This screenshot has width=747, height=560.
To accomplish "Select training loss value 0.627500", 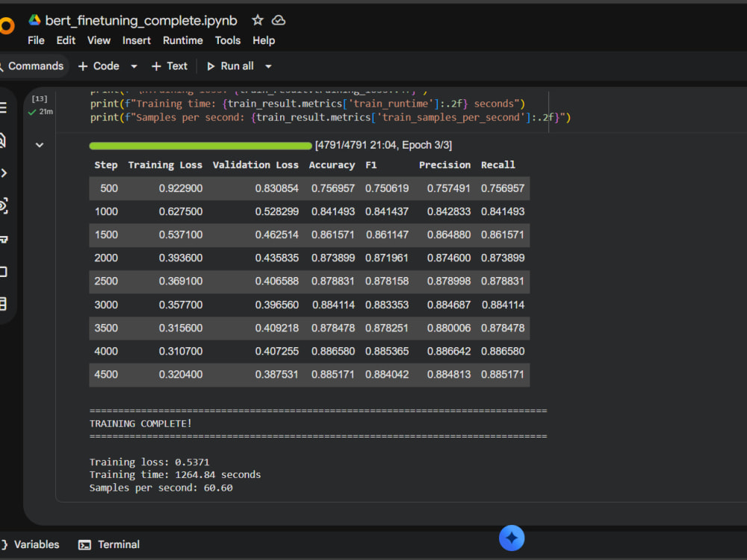I will pyautogui.click(x=181, y=211).
